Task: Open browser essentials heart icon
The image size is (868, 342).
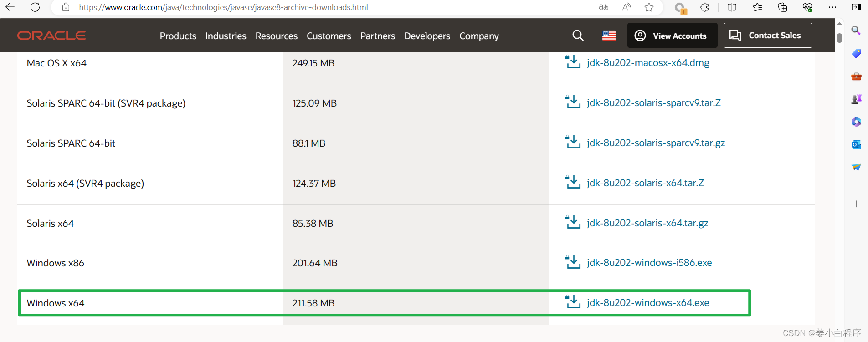Action: click(x=807, y=7)
